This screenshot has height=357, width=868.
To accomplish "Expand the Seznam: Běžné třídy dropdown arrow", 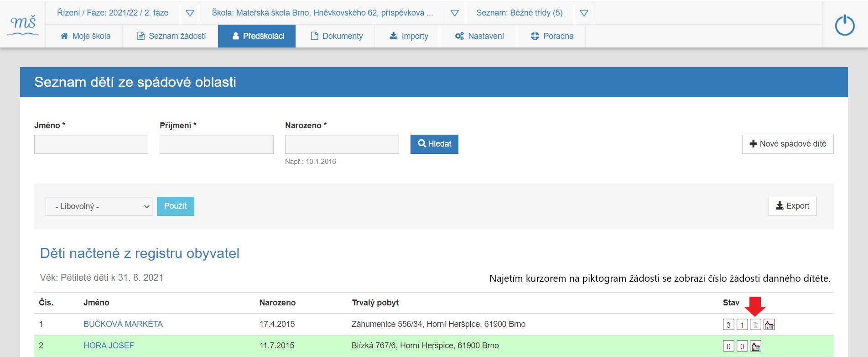I will click(584, 13).
